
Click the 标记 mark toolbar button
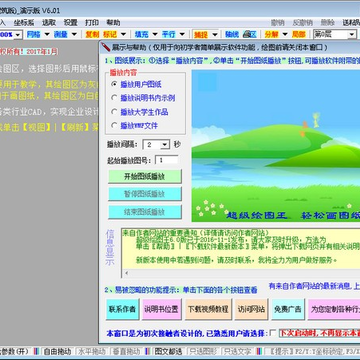click(x=110, y=34)
